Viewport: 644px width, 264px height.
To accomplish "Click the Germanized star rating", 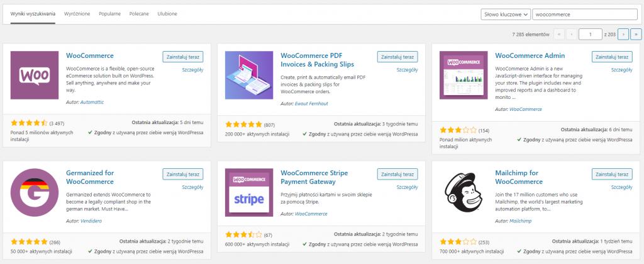I will click(29, 241).
